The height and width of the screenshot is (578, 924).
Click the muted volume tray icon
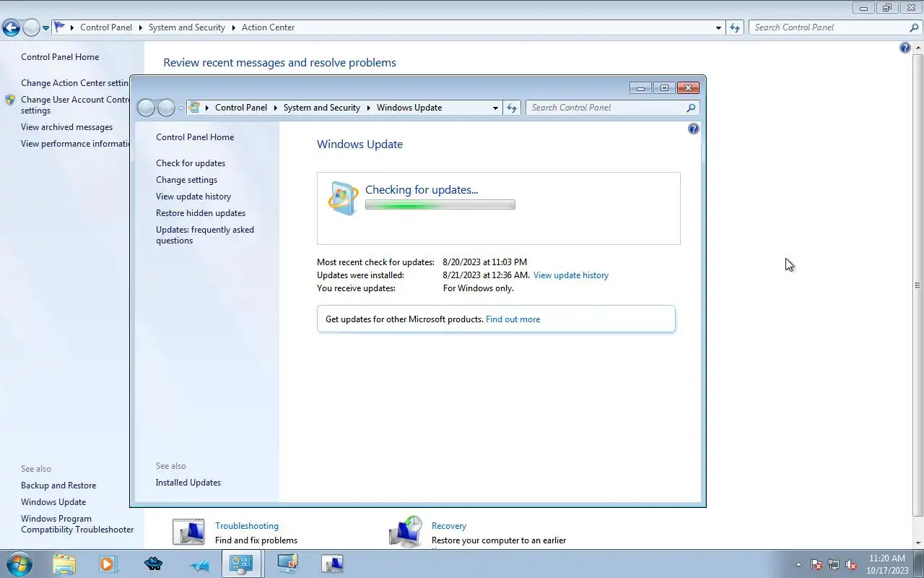click(851, 564)
